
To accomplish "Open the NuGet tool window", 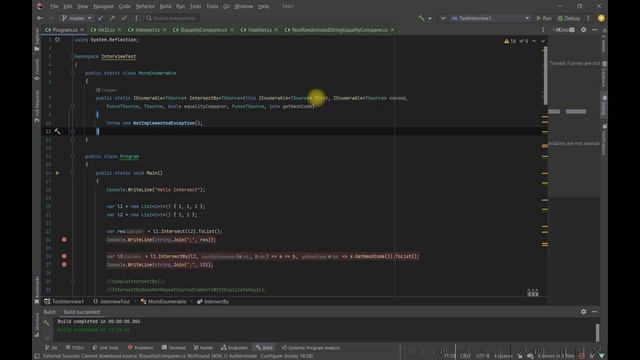I will tap(203, 348).
